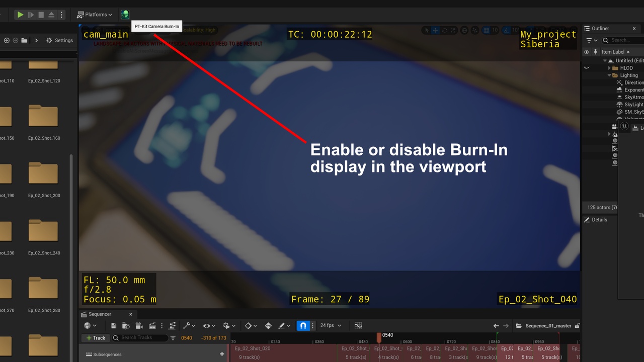The height and width of the screenshot is (362, 644).
Task: Activate the viewport translate tool
Action: [435, 30]
